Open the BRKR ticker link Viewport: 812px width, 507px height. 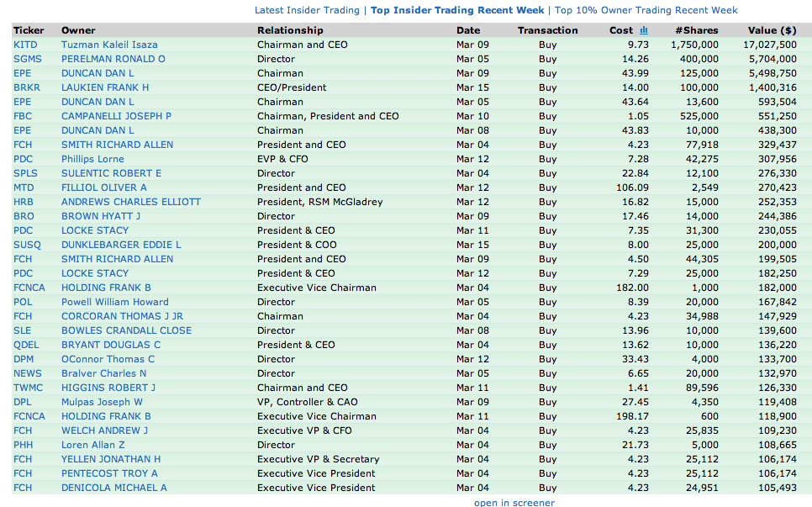pyautogui.click(x=27, y=87)
